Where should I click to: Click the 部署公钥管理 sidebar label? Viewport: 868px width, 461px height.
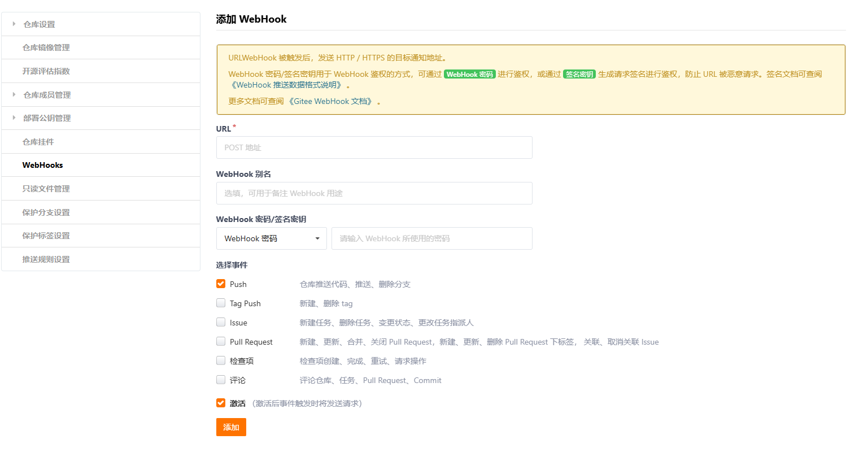coord(47,118)
